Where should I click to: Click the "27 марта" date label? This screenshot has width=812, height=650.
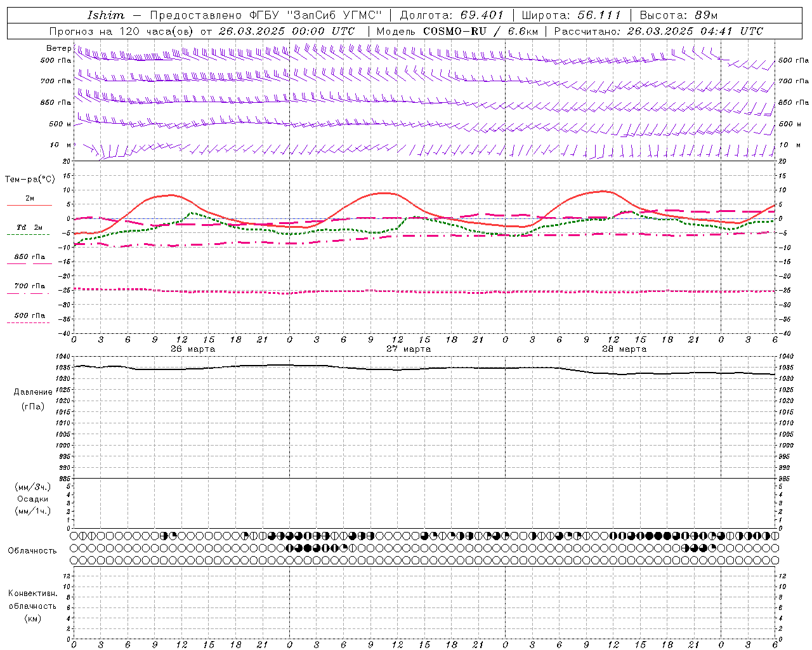(409, 349)
